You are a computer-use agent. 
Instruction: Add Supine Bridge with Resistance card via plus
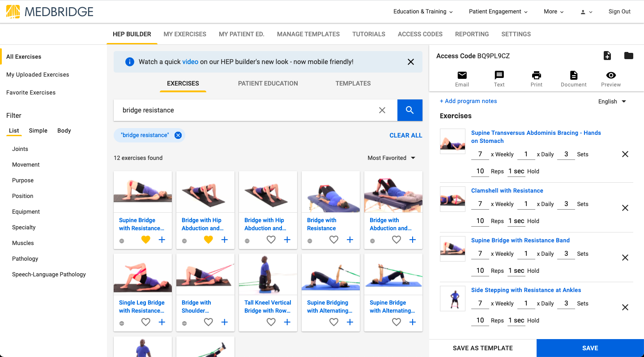[162, 240]
